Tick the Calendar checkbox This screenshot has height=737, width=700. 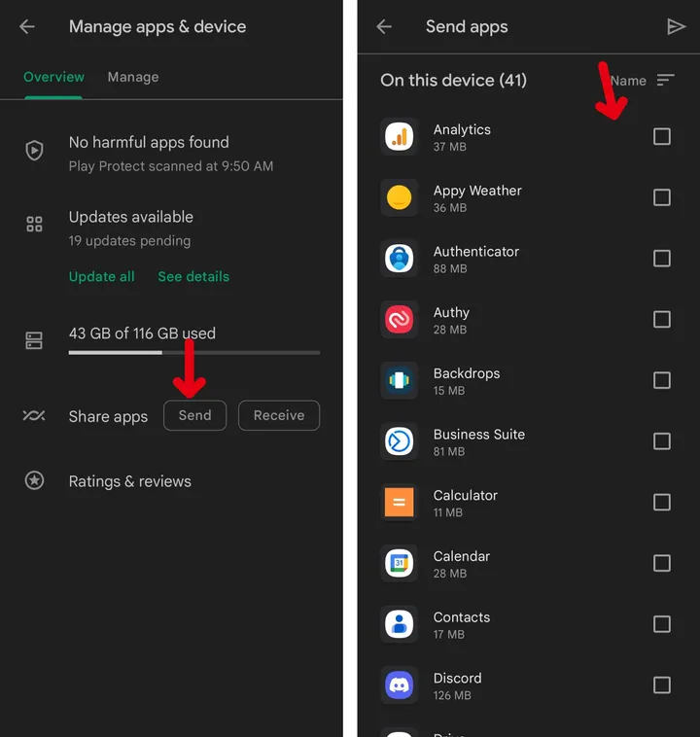[x=662, y=563]
